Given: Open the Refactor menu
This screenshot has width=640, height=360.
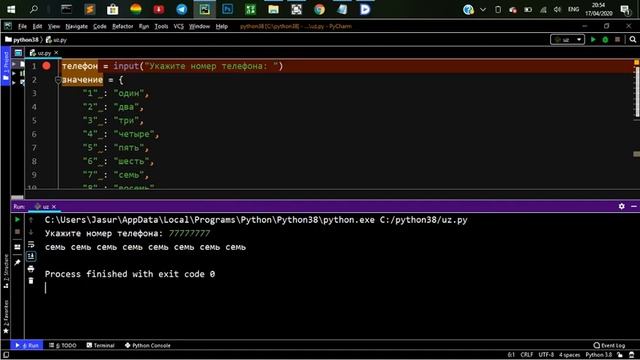Looking at the screenshot, I should click(122, 26).
